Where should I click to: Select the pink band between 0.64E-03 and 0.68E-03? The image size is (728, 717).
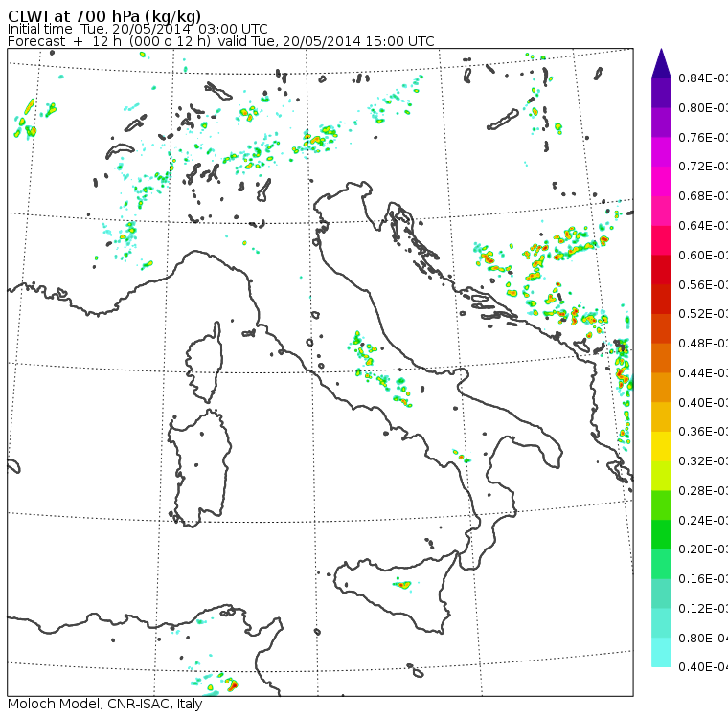tap(661, 211)
